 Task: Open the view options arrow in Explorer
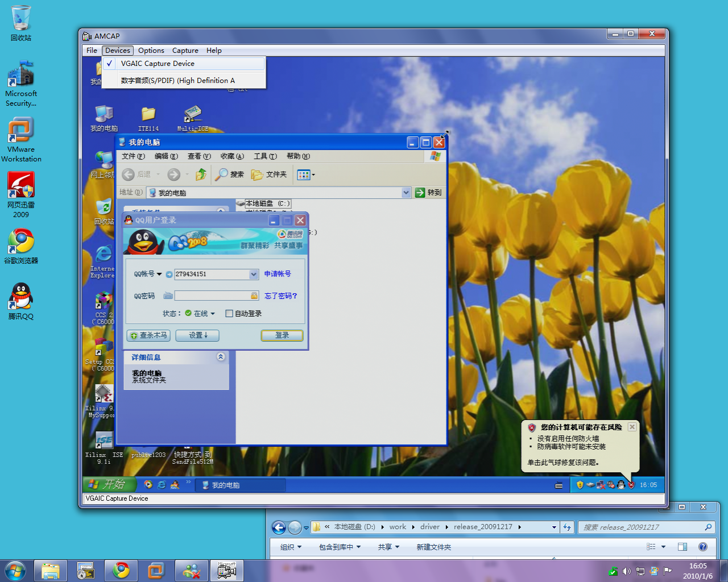[x=663, y=547]
